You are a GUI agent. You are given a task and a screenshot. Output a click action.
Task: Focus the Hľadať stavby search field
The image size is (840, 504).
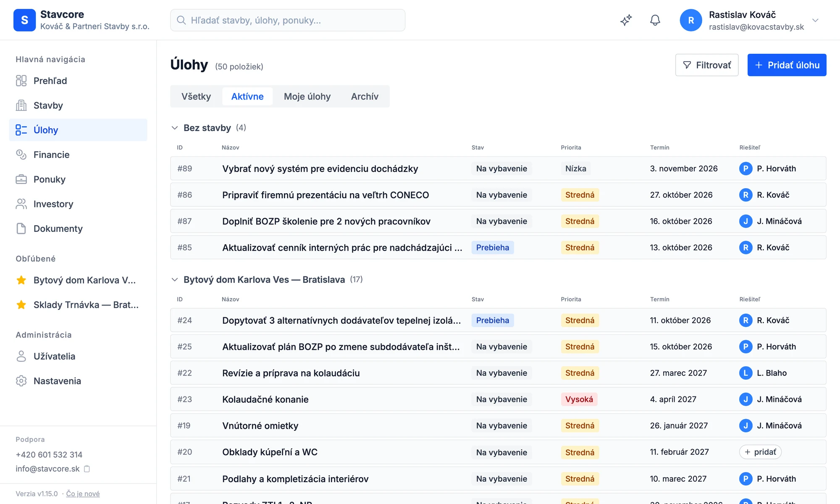[x=288, y=20]
